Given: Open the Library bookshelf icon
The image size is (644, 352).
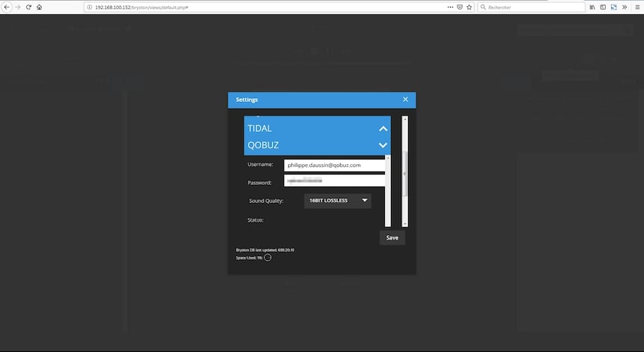Looking at the screenshot, I should point(592,7).
